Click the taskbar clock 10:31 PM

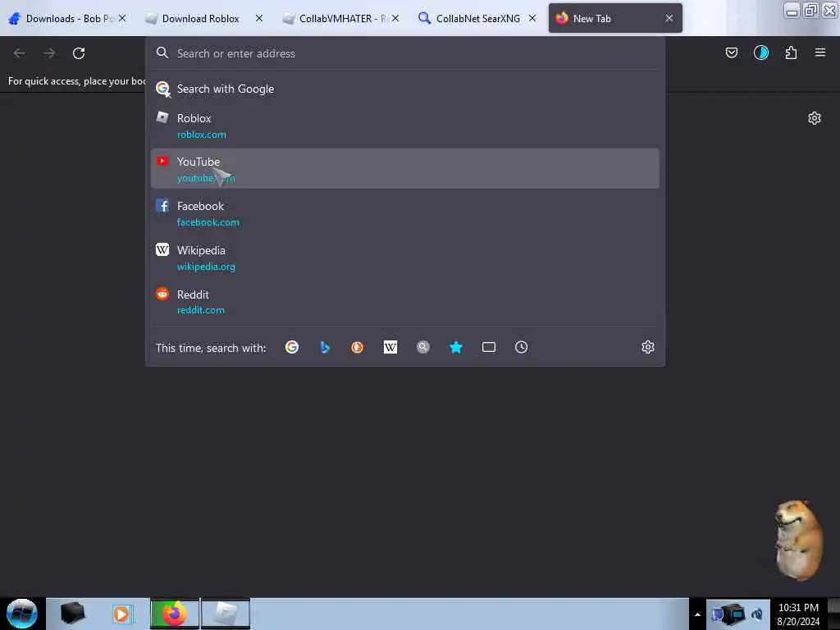click(798, 614)
